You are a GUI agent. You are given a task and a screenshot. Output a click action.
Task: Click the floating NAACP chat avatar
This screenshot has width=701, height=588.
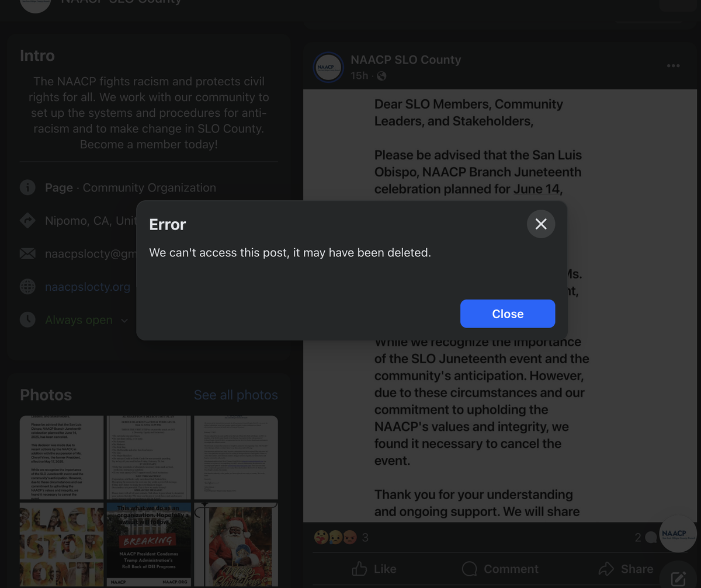679,534
